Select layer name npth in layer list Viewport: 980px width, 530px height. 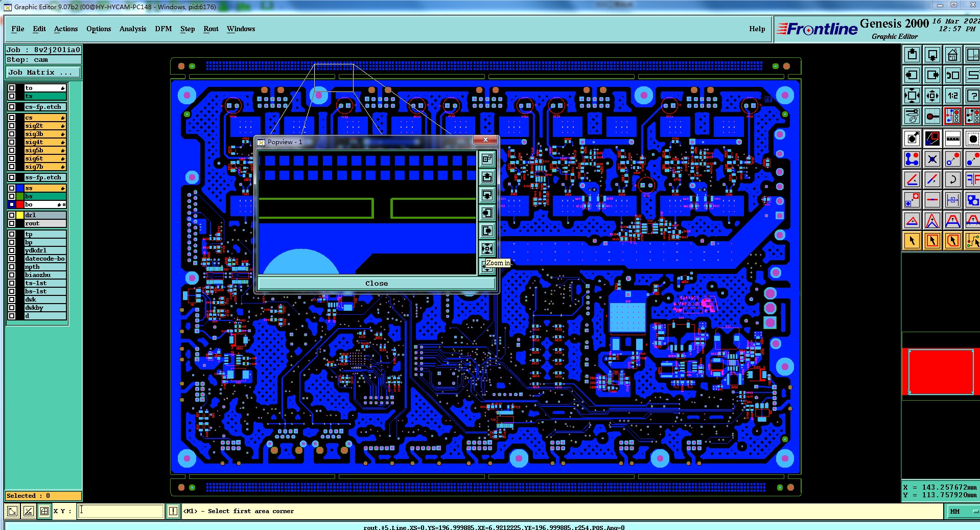[x=45, y=267]
